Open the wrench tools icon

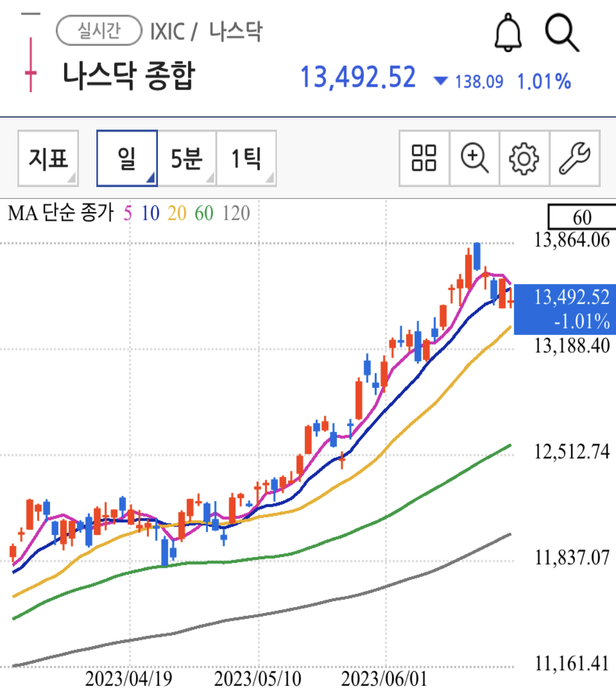click(x=574, y=158)
